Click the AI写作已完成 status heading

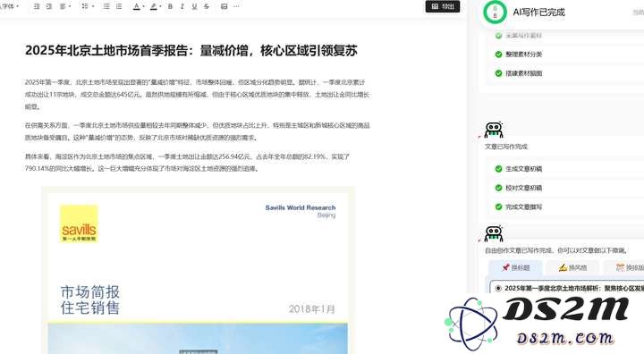[x=538, y=13]
